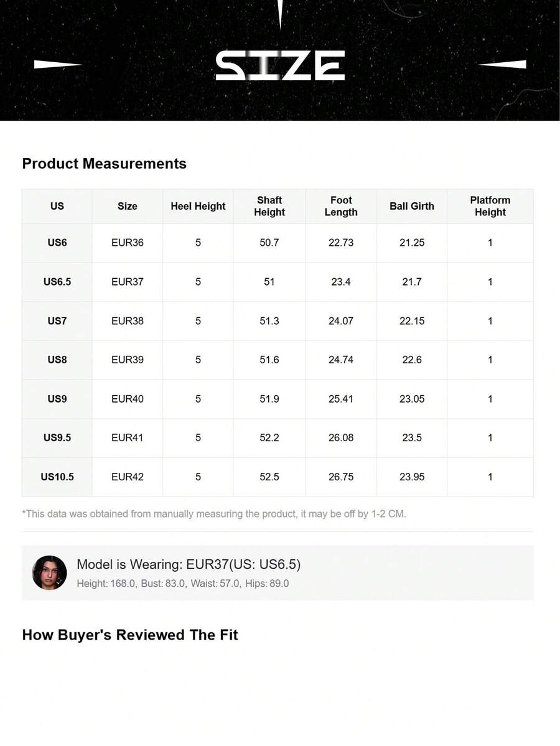
Task: Click the Model is Wearing EUR37 text
Action: point(189,564)
